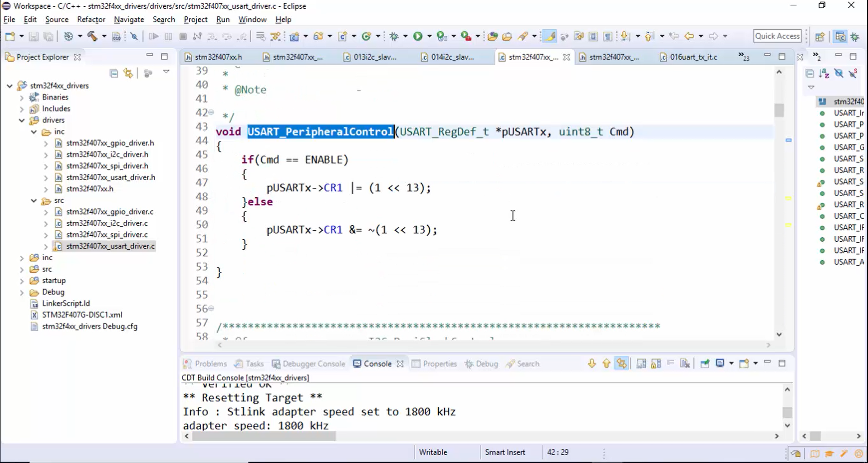
Task: Open the File menu
Action: (9, 19)
